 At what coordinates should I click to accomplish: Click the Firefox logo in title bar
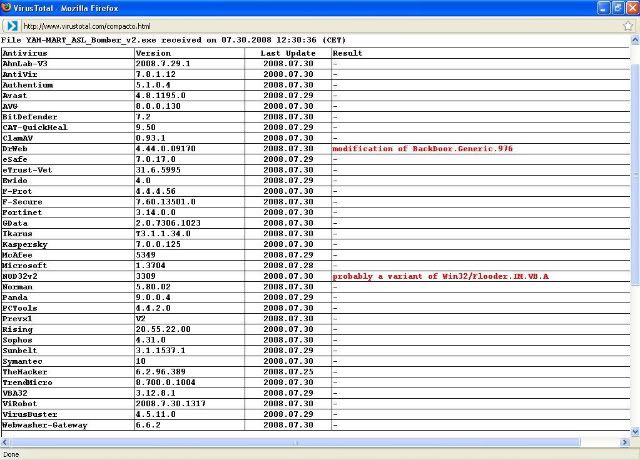[6, 7]
